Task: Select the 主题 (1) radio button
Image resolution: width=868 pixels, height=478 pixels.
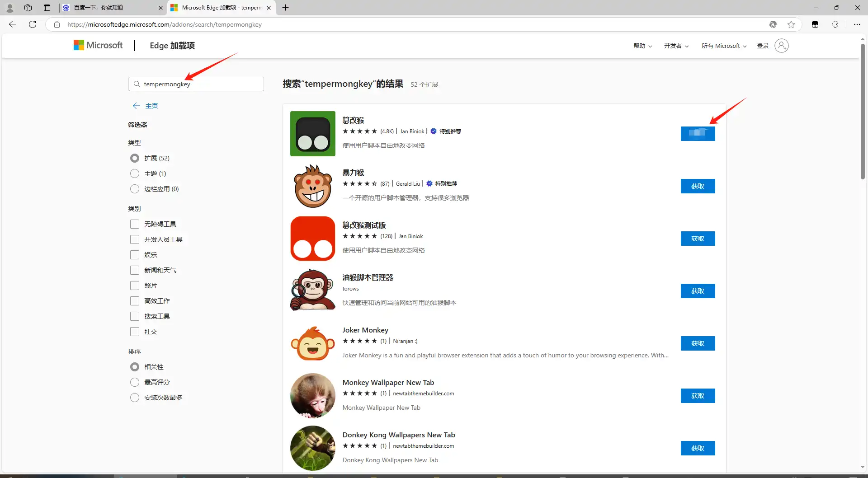Action: (x=135, y=173)
